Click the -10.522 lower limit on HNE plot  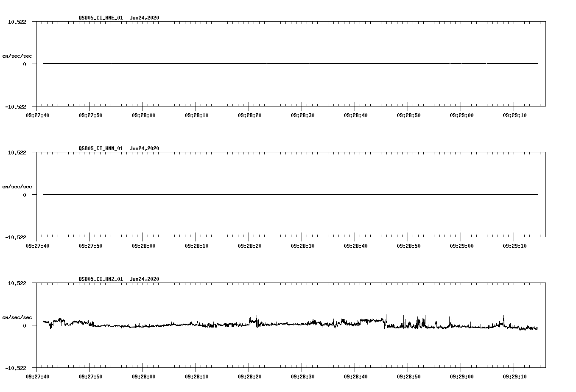pos(16,107)
